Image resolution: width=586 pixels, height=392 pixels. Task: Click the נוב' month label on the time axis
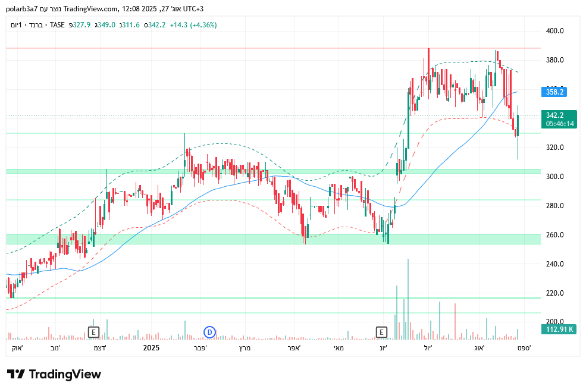55,348
